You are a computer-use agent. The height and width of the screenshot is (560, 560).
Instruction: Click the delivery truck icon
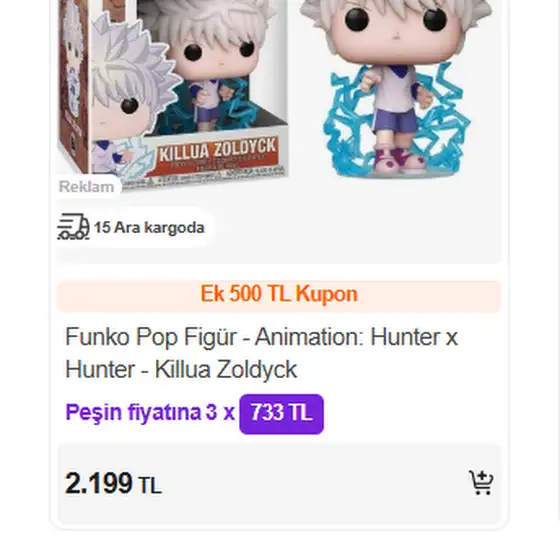pos(73,227)
